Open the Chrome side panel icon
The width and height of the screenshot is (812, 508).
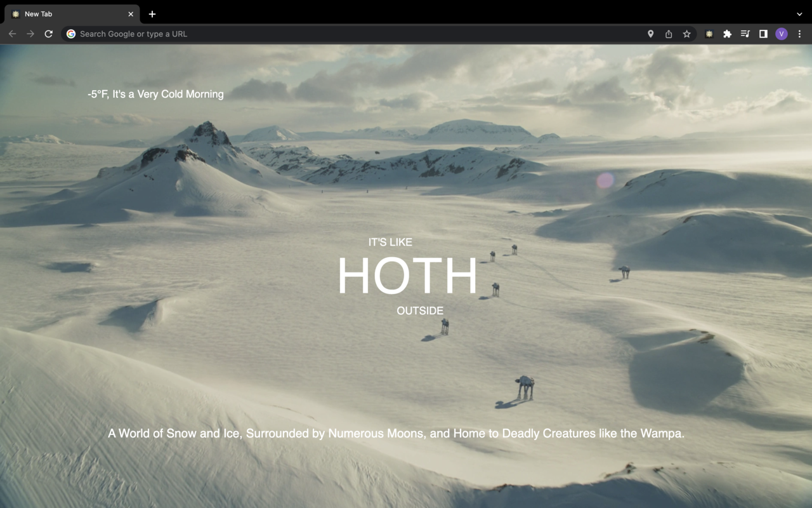click(x=763, y=34)
